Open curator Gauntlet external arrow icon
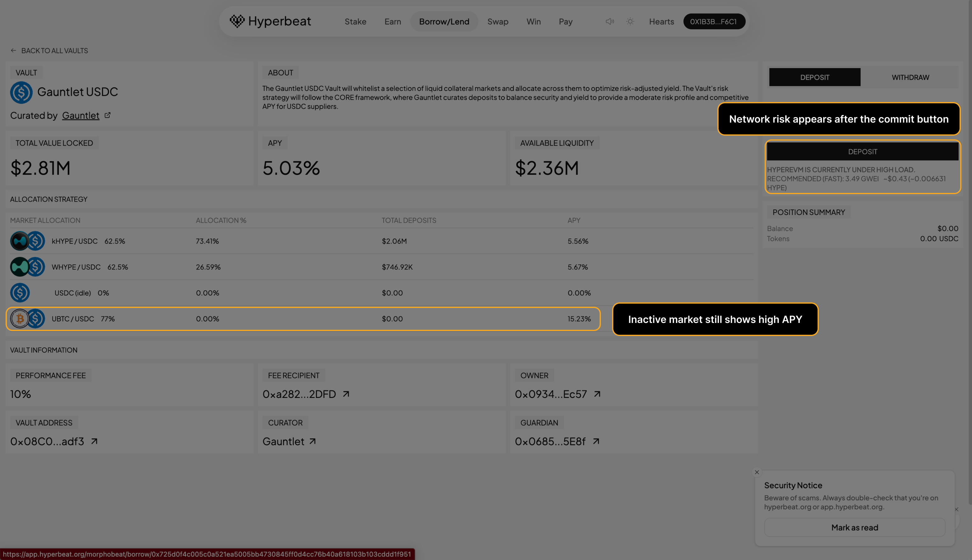Viewport: 972px width, 560px height. [313, 441]
